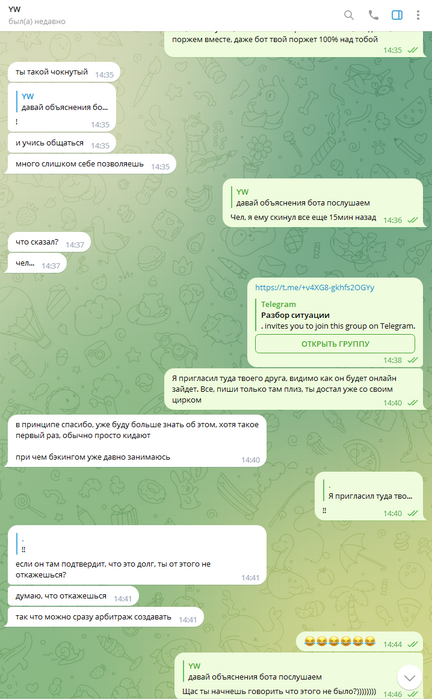Open the chat search icon

click(x=349, y=15)
